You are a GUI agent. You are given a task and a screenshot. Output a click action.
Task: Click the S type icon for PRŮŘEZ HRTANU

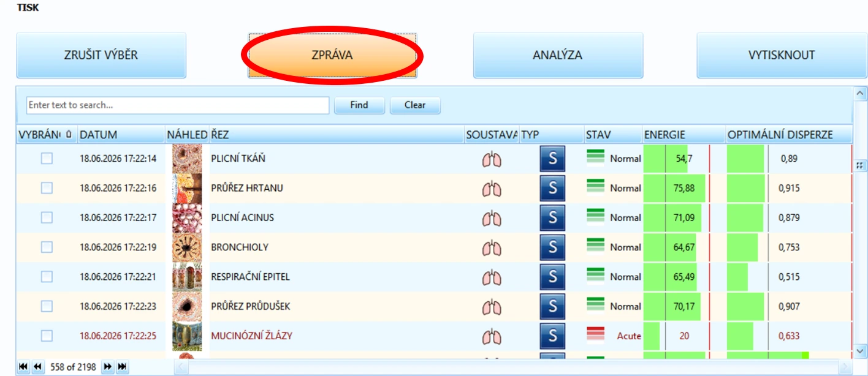point(552,188)
